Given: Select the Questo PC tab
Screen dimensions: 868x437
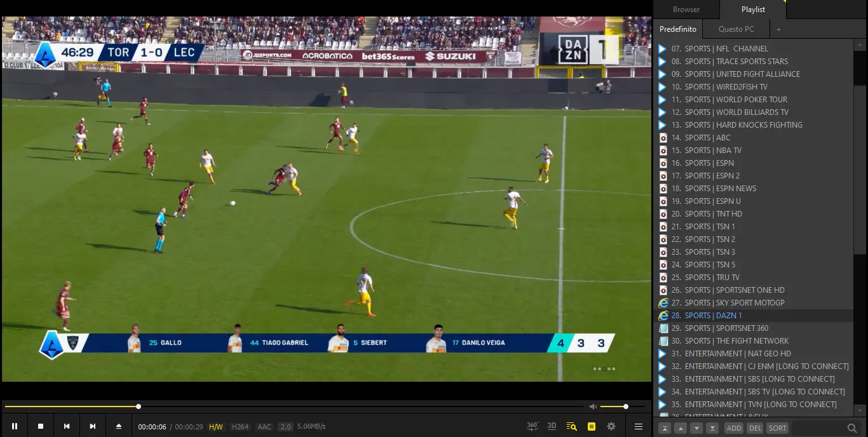Looking at the screenshot, I should (736, 29).
